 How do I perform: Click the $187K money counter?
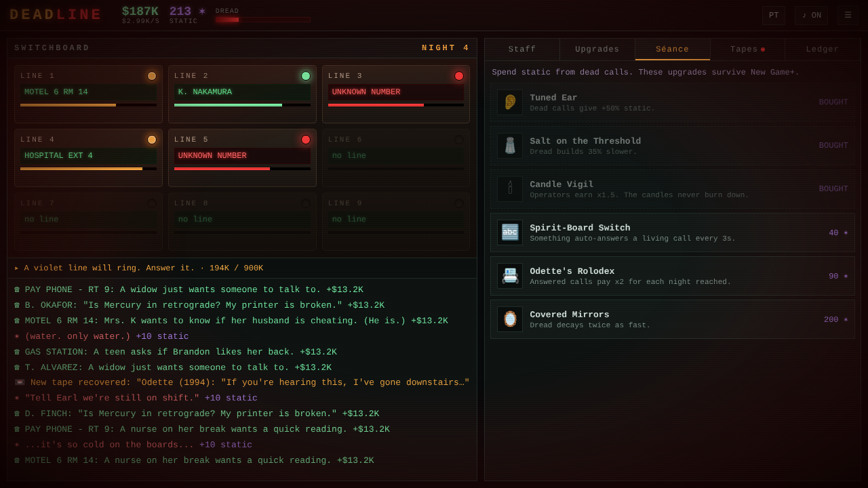[140, 12]
